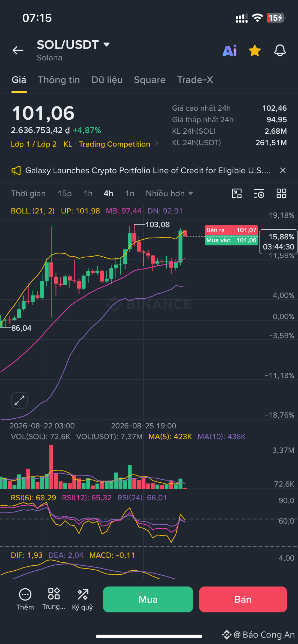Tap the RSI(24): 66,01 label
Screen dimensions: 298x644
click(142, 498)
